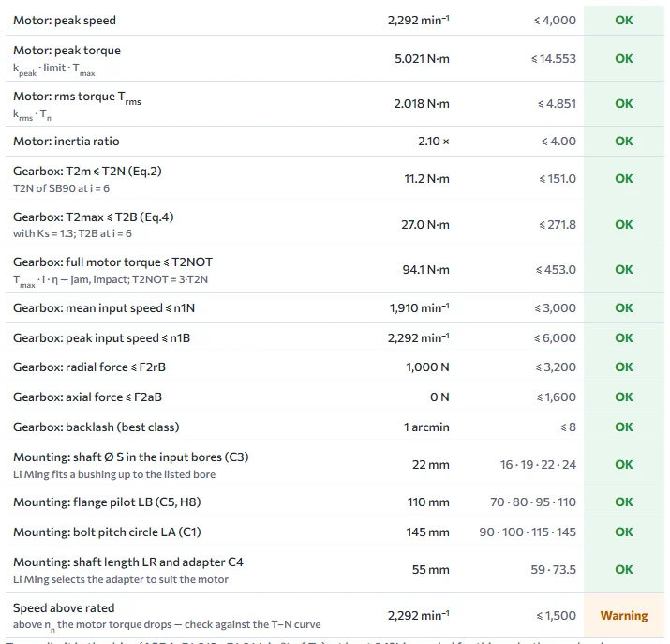The image size is (670, 644).
Task: Click the 22 mm shaft diameter value
Action: tap(431, 465)
